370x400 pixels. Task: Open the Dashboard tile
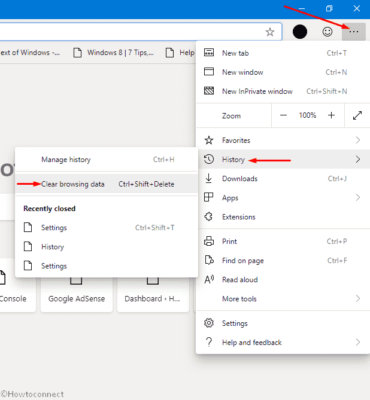[x=153, y=295]
